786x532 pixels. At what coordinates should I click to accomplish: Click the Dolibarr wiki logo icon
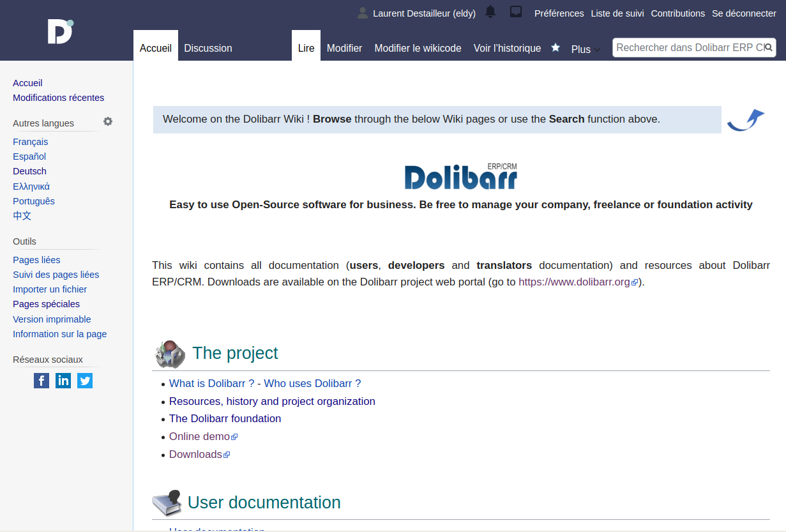coord(61,31)
